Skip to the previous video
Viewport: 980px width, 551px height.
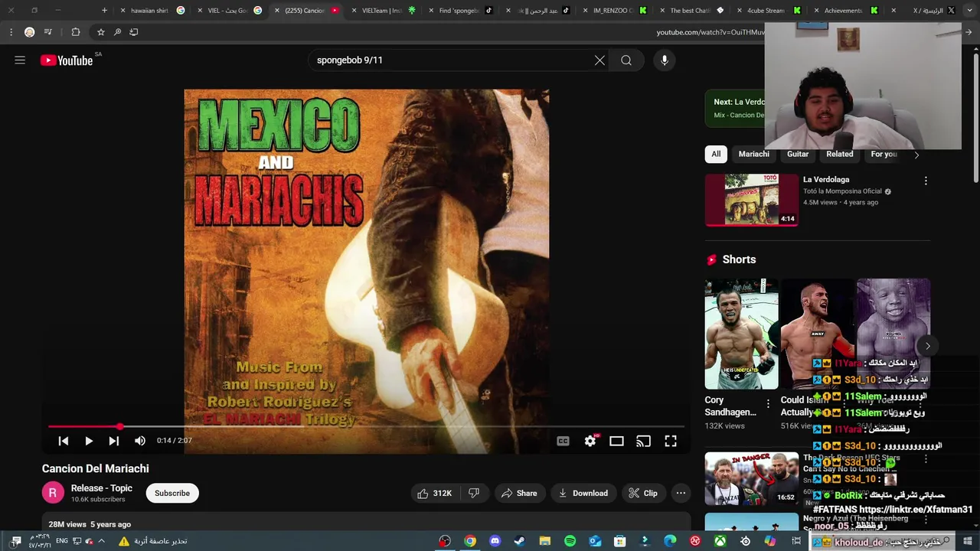pyautogui.click(x=64, y=441)
